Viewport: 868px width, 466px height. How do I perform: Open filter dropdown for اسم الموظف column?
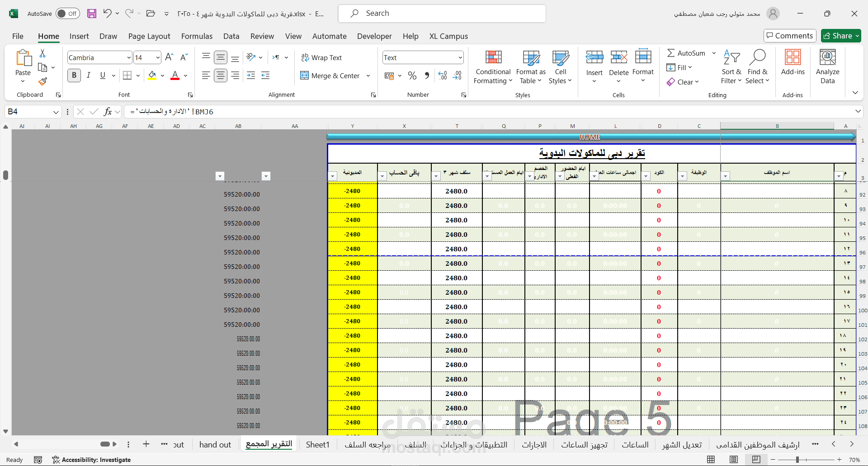pos(725,176)
